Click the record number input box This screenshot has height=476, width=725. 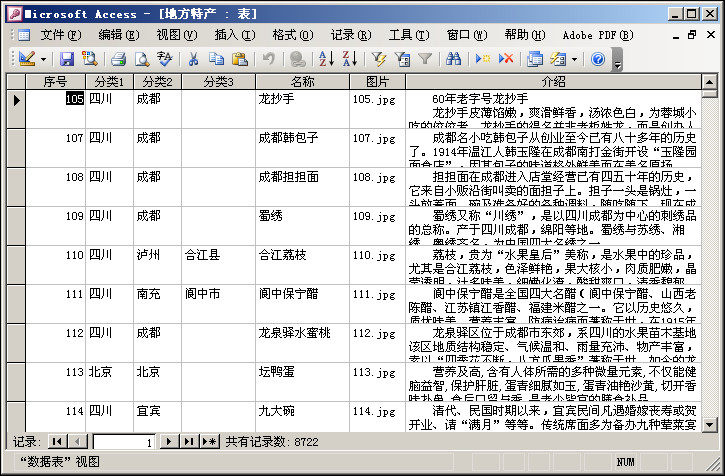[x=124, y=442]
